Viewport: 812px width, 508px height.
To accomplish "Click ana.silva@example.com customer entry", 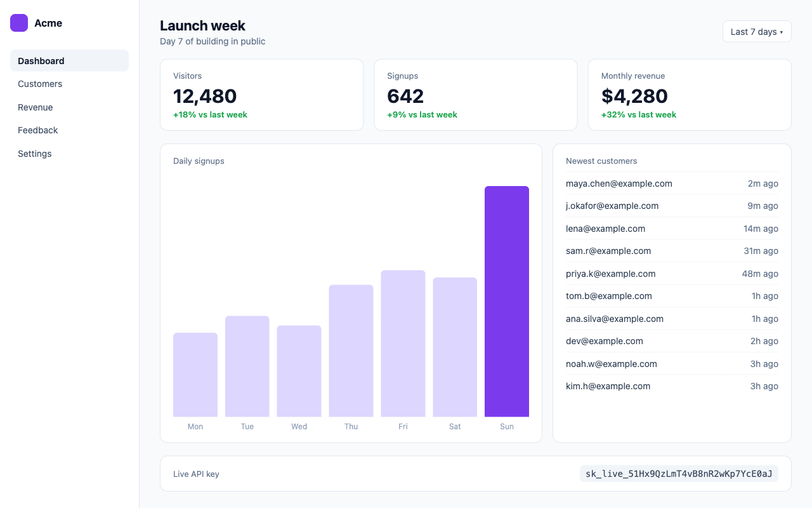I will (672, 319).
